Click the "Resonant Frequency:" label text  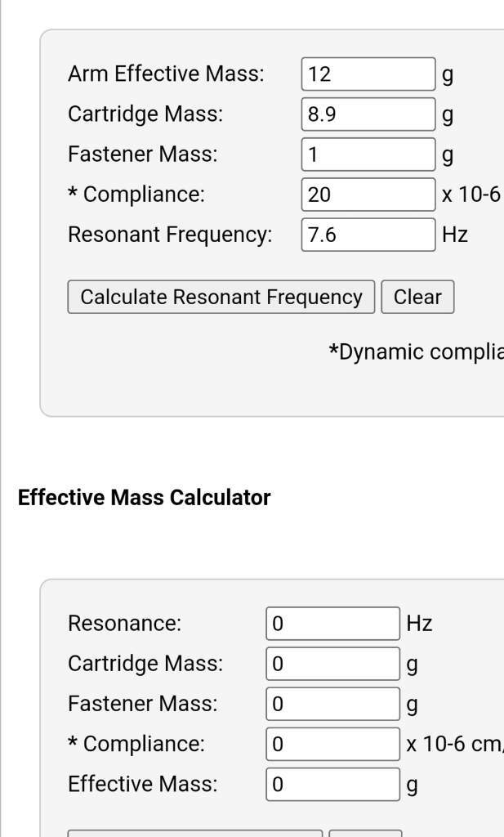click(x=170, y=235)
